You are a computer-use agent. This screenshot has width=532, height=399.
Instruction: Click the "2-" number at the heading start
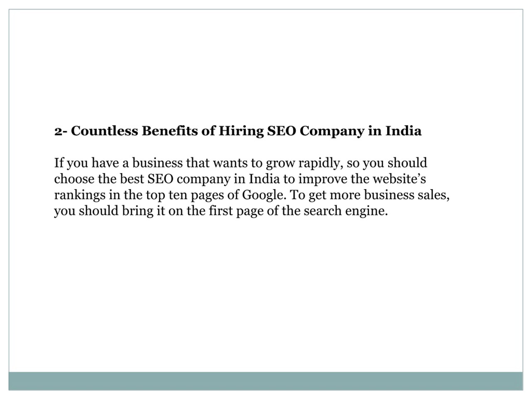[61, 132]
